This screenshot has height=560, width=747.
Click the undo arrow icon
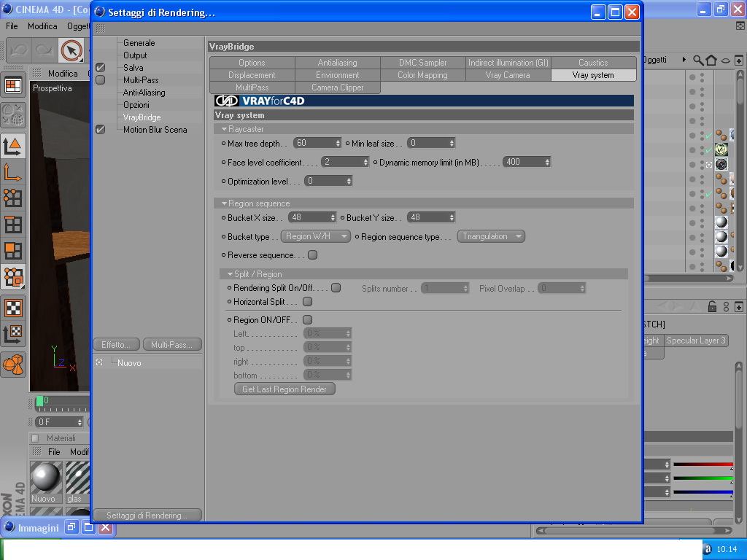20,50
